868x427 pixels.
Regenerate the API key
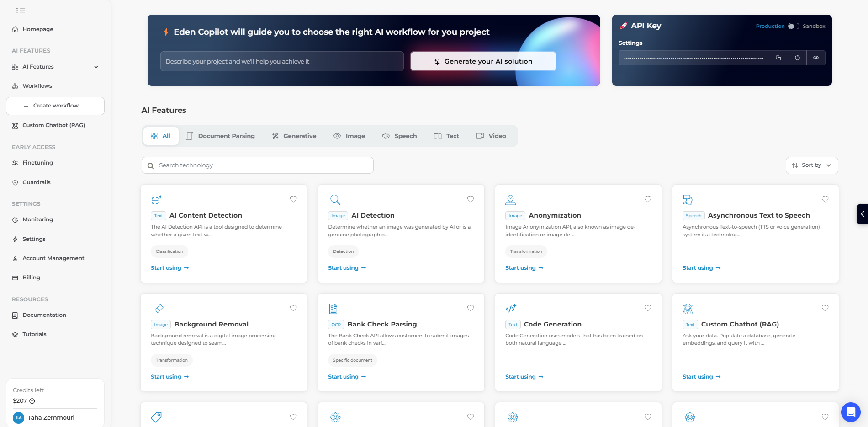797,58
